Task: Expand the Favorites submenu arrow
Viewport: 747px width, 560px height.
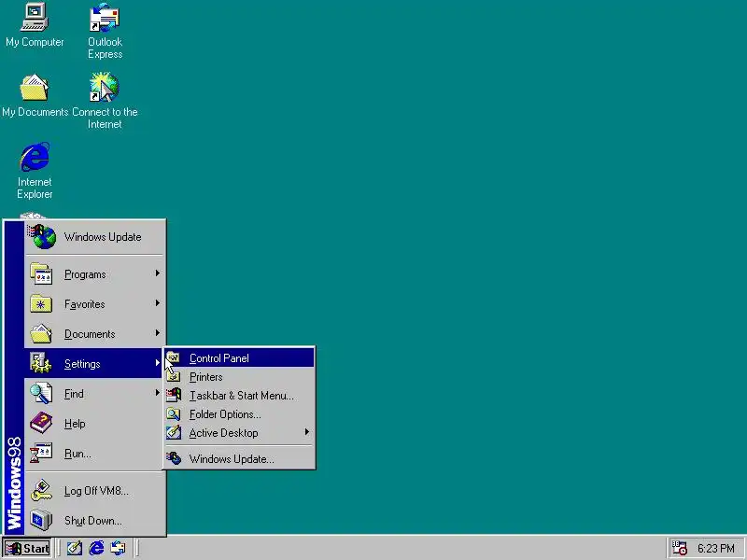Action: point(157,303)
